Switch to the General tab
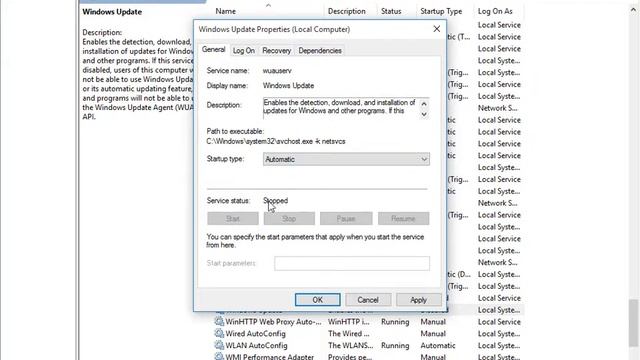This screenshot has height=360, width=640. [213, 50]
